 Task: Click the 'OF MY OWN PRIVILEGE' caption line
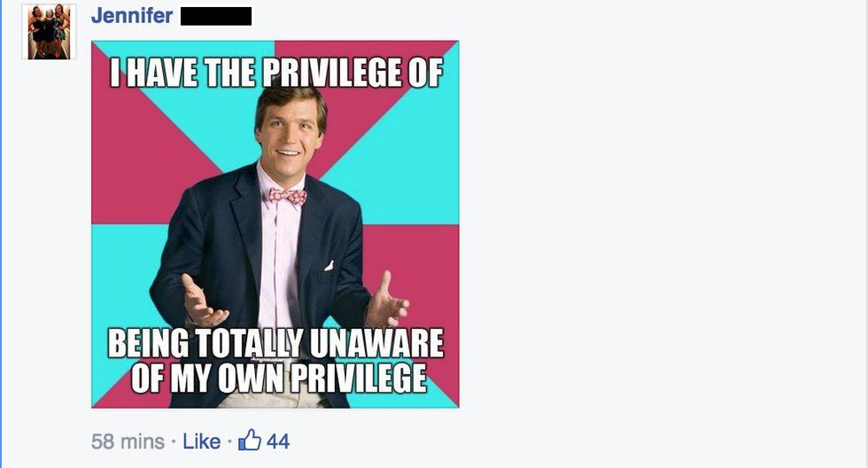coord(279,378)
